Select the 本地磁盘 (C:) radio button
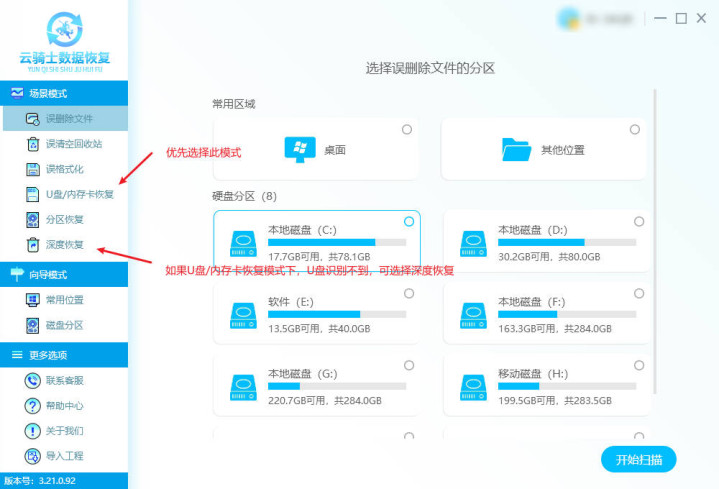Screen dimensions: 719x489 coord(409,222)
